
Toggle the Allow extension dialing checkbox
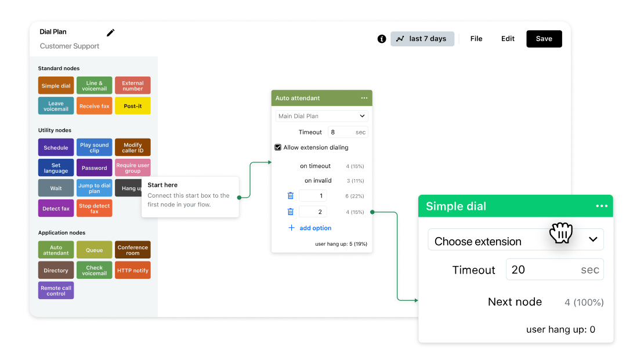point(278,147)
